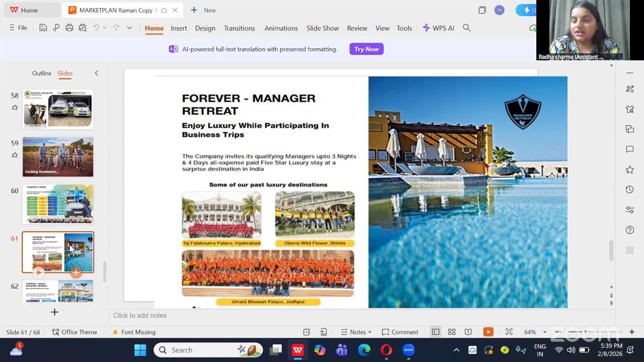Viewport: 644px width, 362px height.
Task: Click the window list icon in title bar
Action: pos(482,10)
